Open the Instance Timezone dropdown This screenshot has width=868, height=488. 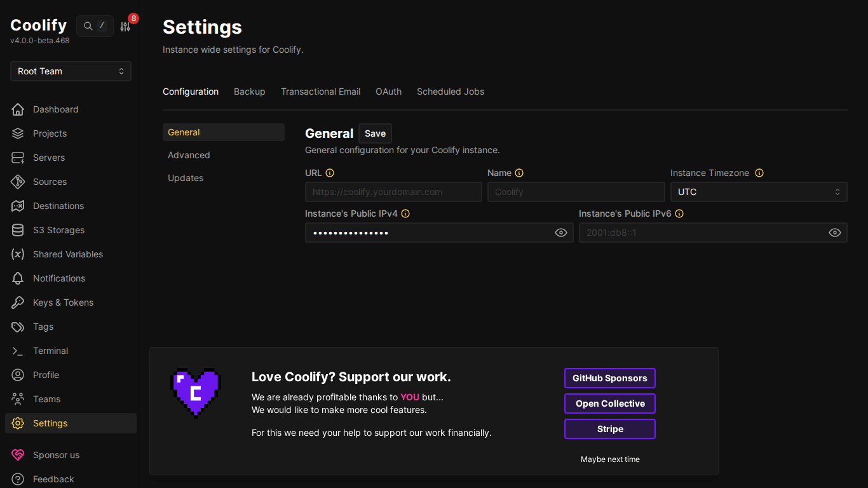tap(759, 192)
